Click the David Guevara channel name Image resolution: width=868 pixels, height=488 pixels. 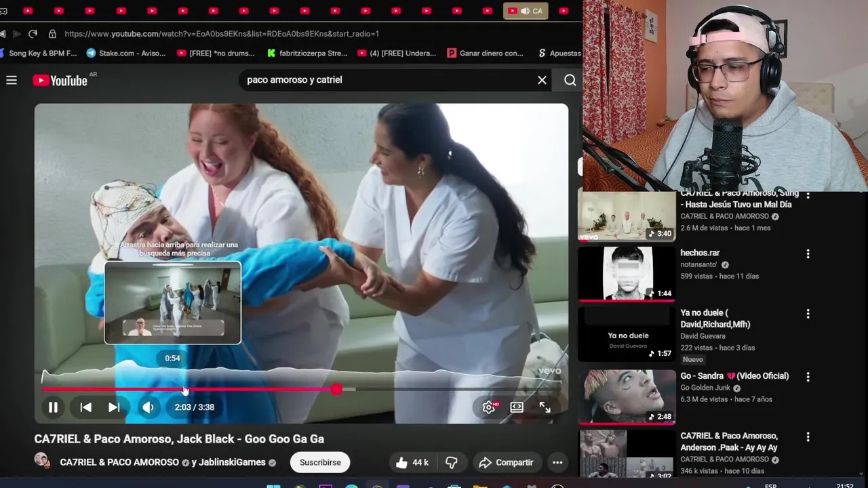tap(703, 336)
